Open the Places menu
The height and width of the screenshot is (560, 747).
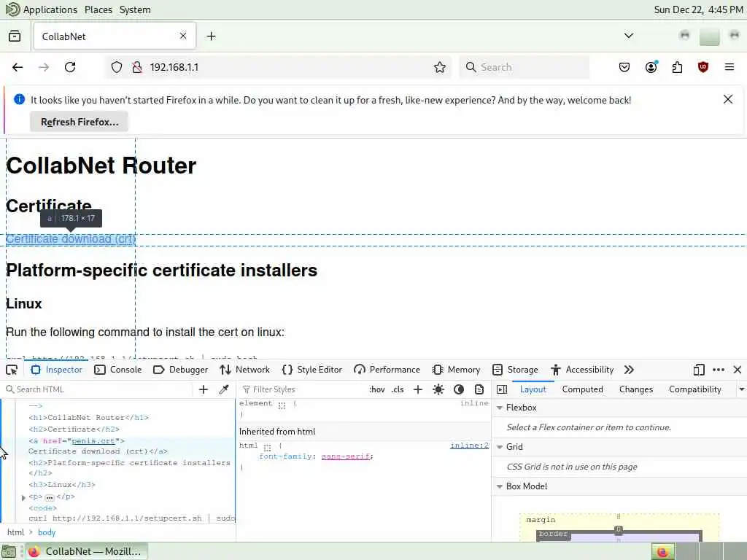pos(98,9)
